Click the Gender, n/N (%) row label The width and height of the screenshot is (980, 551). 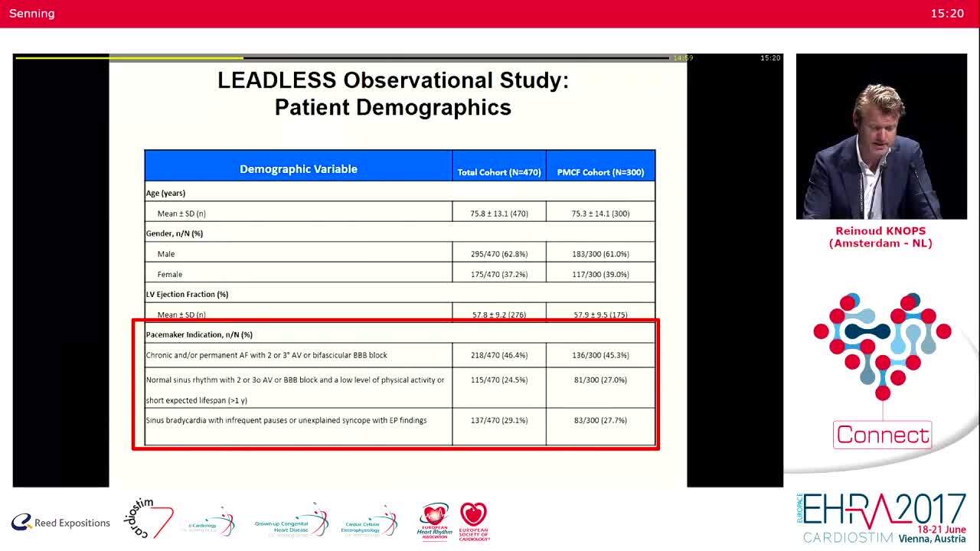[175, 233]
